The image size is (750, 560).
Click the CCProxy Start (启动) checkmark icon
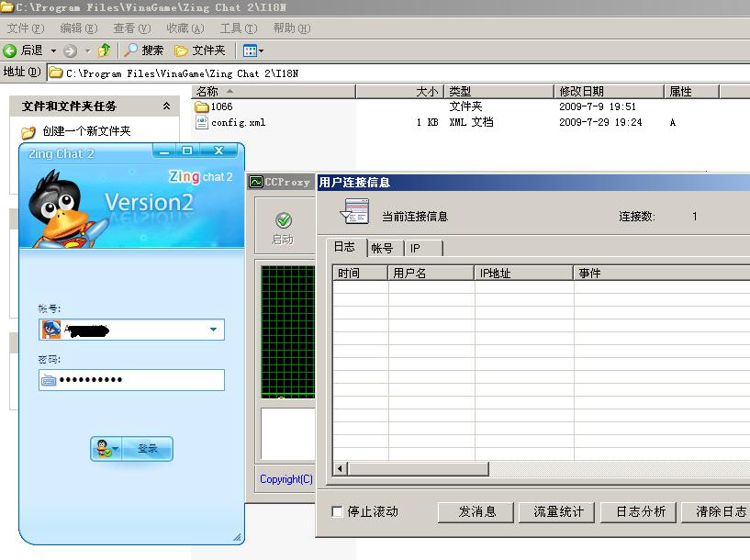coord(284,220)
